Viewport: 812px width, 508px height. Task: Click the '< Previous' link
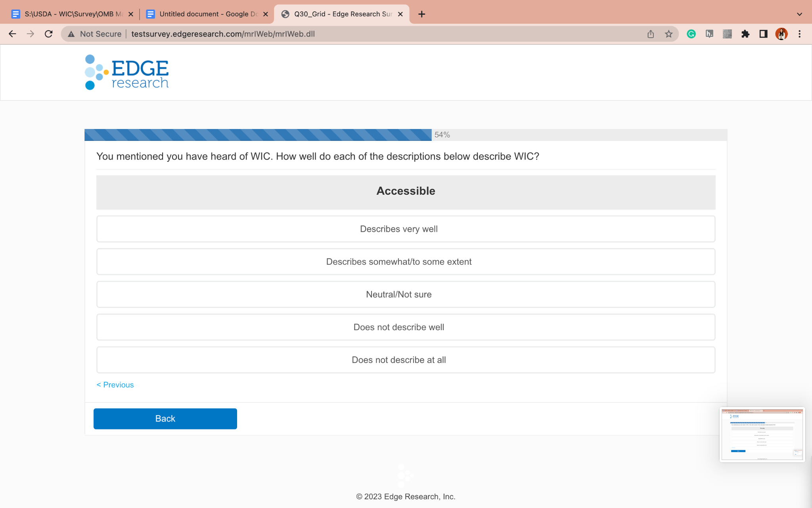coord(115,385)
